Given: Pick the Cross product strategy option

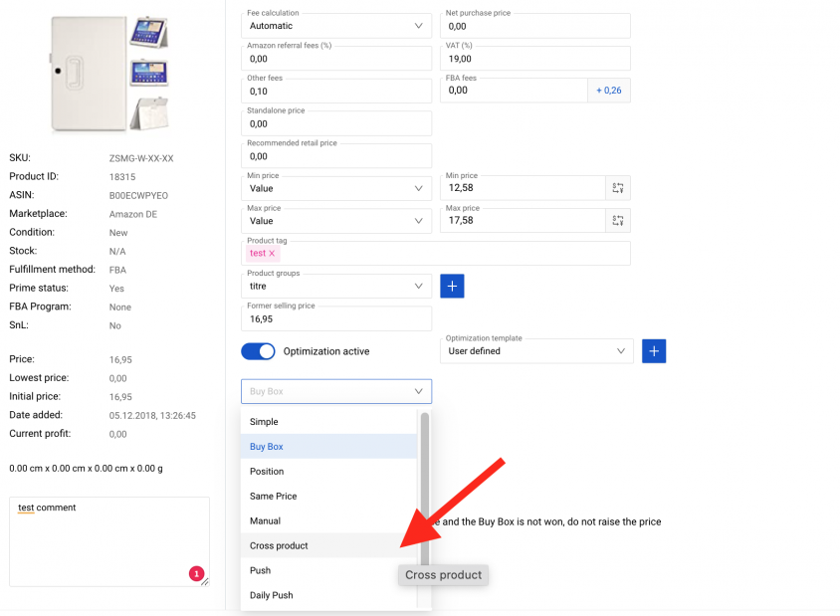Looking at the screenshot, I should [x=328, y=545].
